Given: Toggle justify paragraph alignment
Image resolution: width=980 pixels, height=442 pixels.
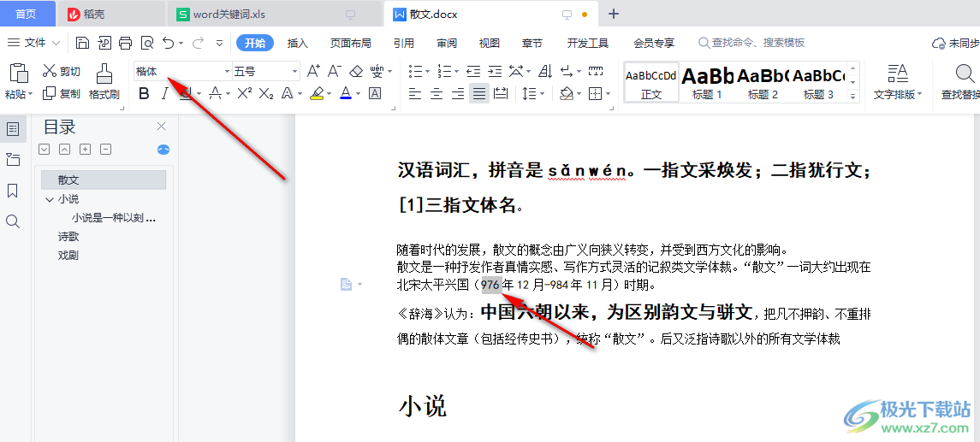Looking at the screenshot, I should click(x=479, y=94).
